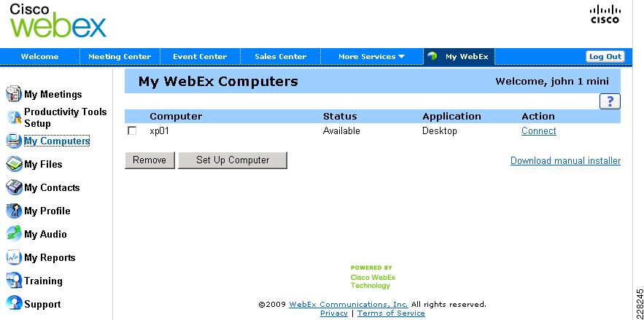Open My Reports text link
Screen dimensions: 644x320
pos(50,258)
